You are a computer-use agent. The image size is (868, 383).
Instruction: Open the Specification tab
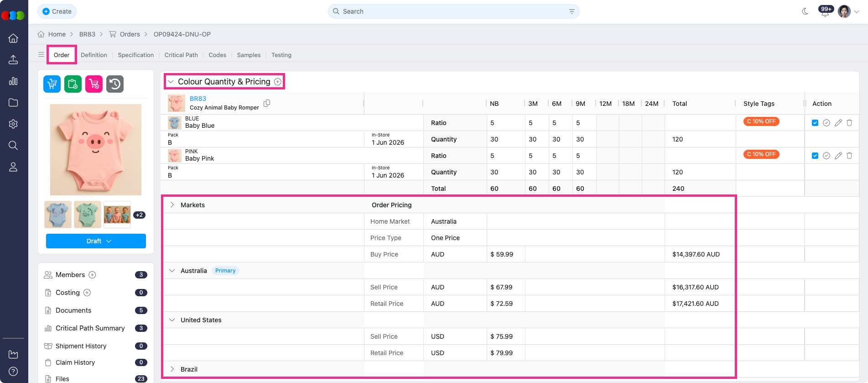[135, 55]
